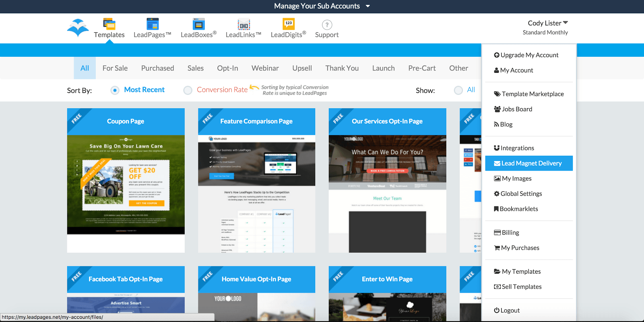Select the Most Recent sort radio button
The height and width of the screenshot is (322, 644).
(x=115, y=90)
